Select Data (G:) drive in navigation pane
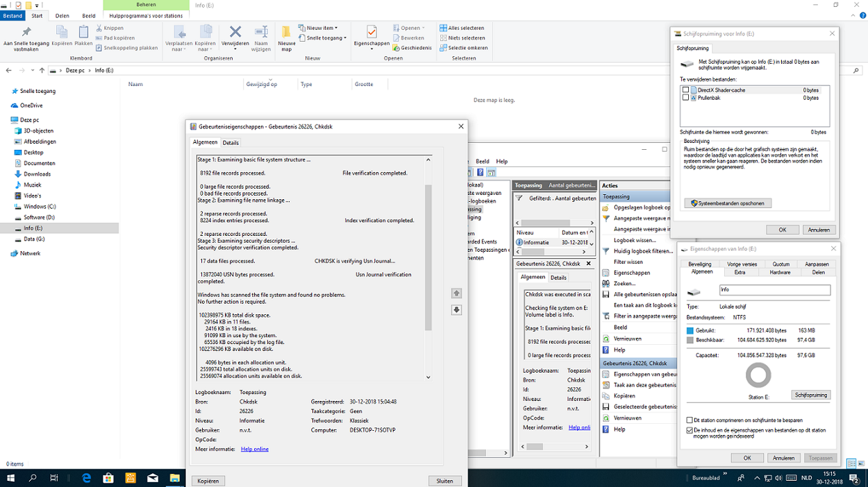This screenshot has width=868, height=487. 34,239
